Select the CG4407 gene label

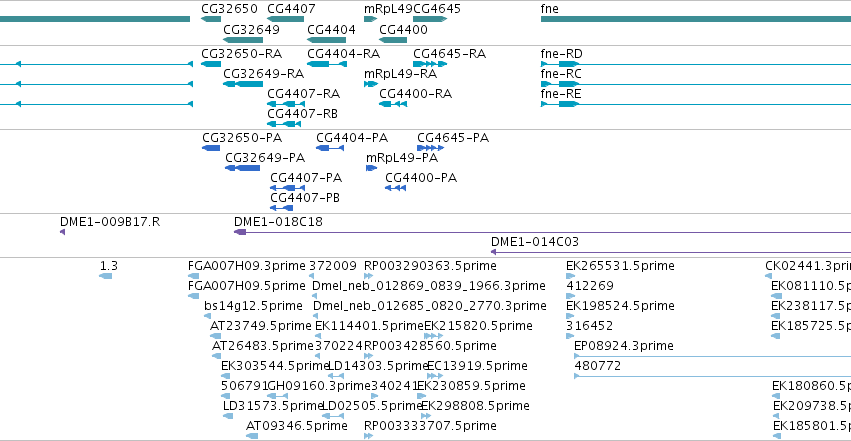tap(291, 9)
